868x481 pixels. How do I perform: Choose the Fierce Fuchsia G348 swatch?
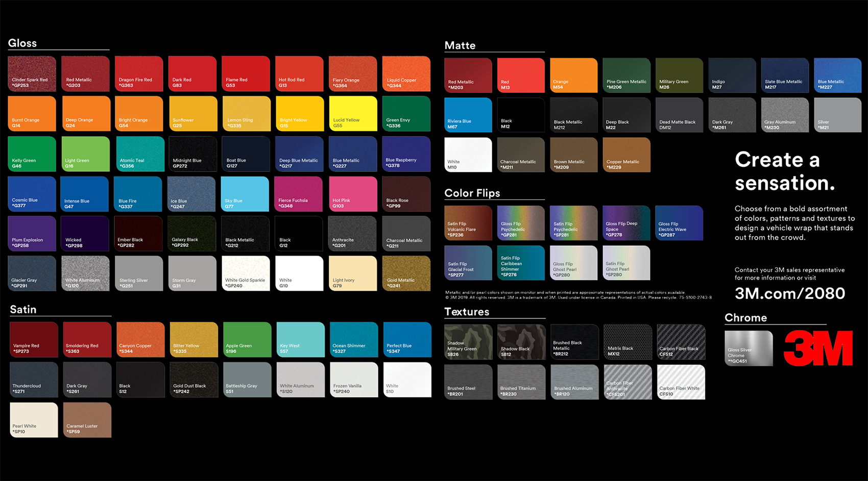tap(298, 194)
